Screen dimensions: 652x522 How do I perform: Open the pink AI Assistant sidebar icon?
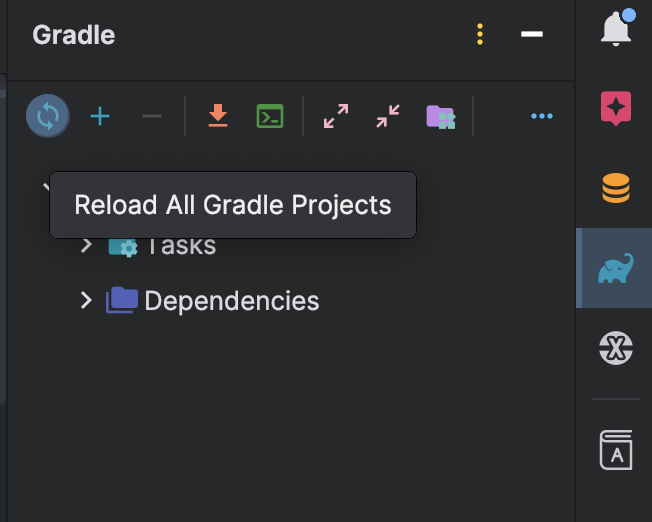(x=616, y=108)
